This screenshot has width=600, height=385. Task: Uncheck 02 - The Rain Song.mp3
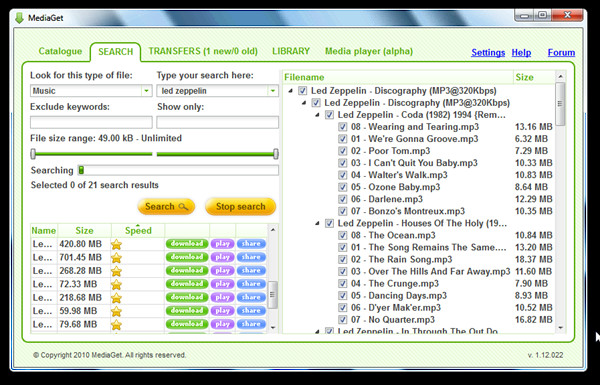(342, 259)
